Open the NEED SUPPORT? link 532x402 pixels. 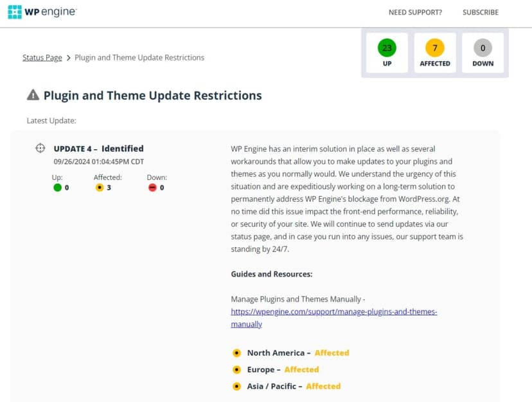click(415, 13)
